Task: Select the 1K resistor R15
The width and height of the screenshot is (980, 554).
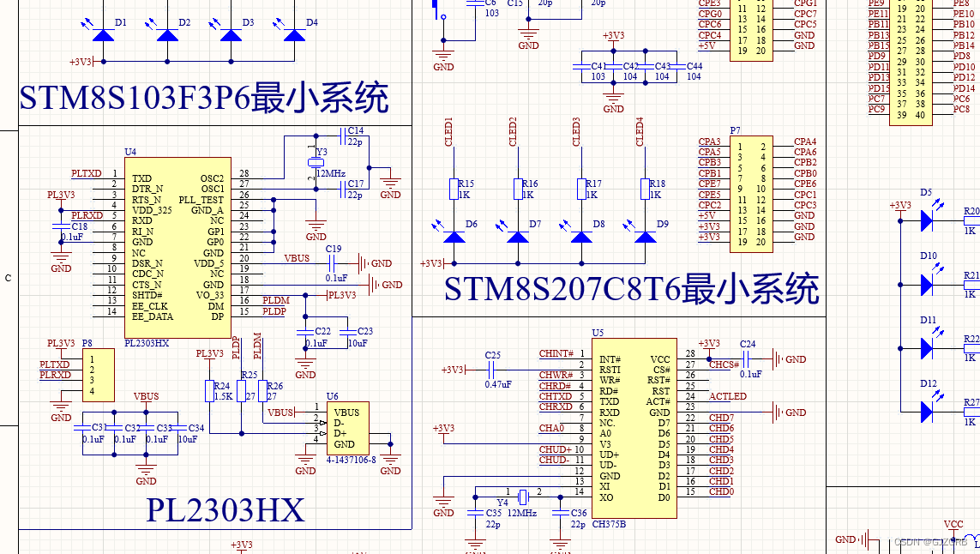Action: [453, 190]
